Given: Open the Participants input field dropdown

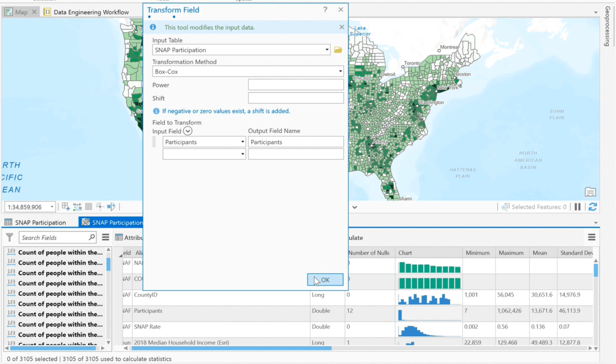Looking at the screenshot, I should 243,142.
